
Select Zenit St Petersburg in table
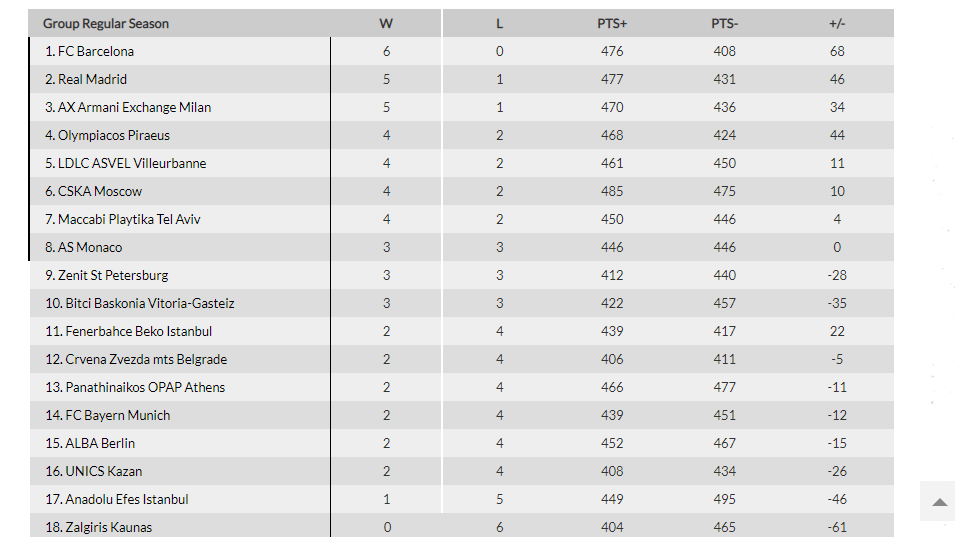[x=113, y=275]
